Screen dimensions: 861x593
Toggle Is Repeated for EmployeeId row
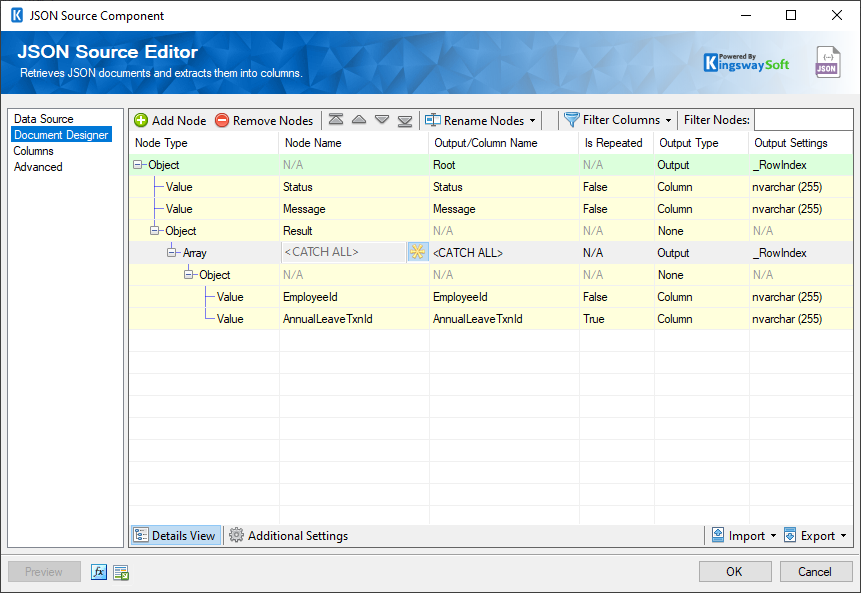[596, 296]
